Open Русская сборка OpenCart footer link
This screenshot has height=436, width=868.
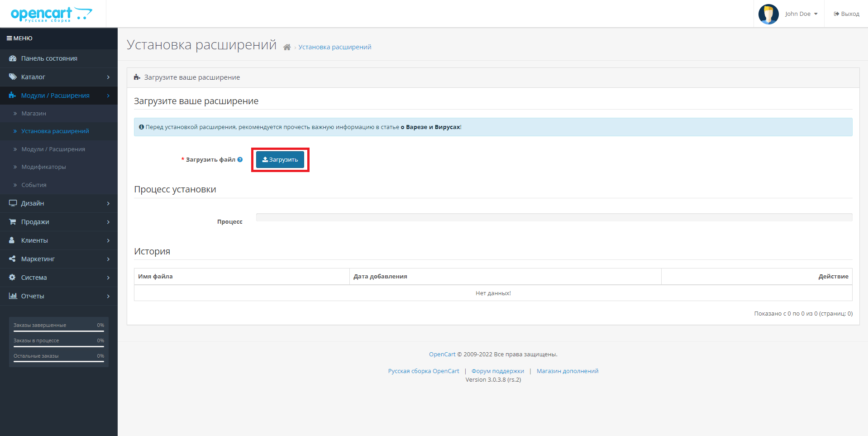424,371
